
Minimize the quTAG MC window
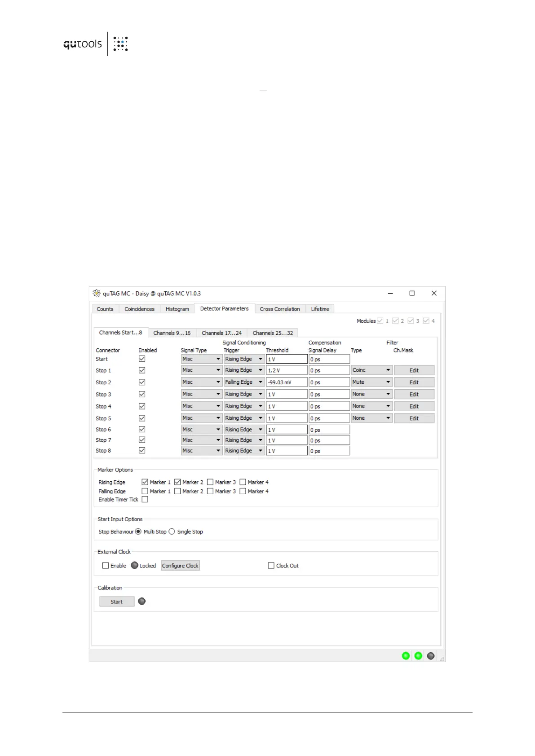[x=390, y=293]
